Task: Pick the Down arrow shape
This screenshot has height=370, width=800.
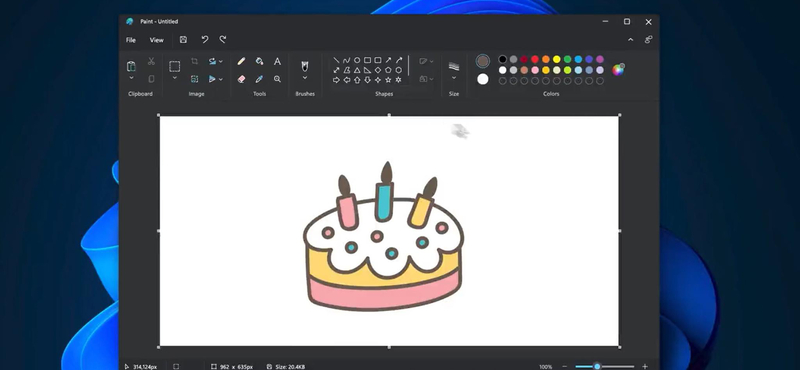Action: point(367,80)
